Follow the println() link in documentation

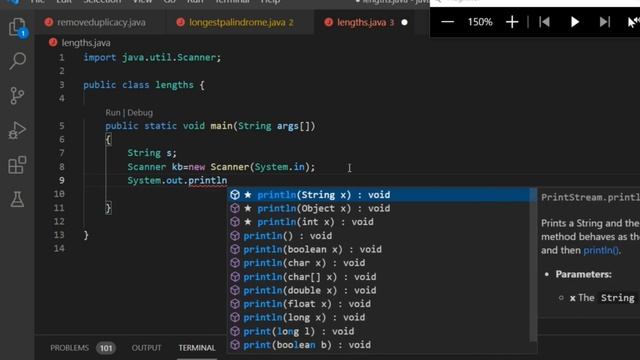point(600,250)
